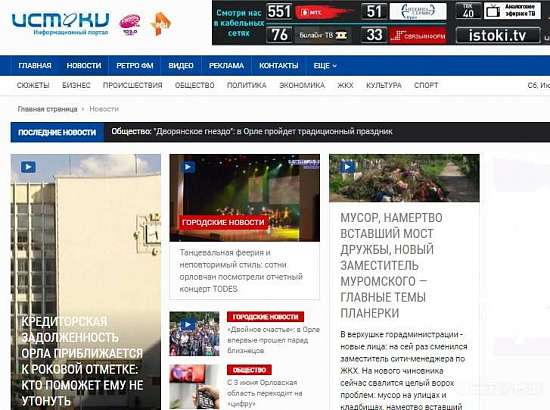Click the Смотри нас в кабельных сетях text

[239, 23]
